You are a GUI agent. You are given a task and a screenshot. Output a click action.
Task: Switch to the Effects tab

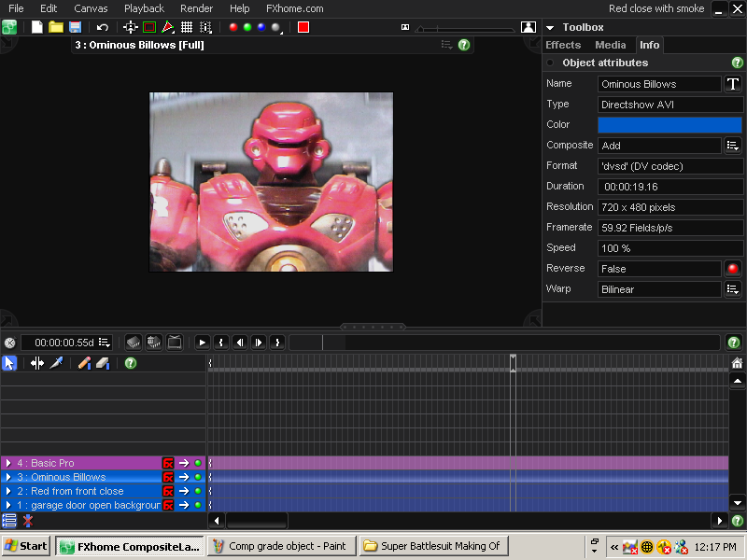563,45
